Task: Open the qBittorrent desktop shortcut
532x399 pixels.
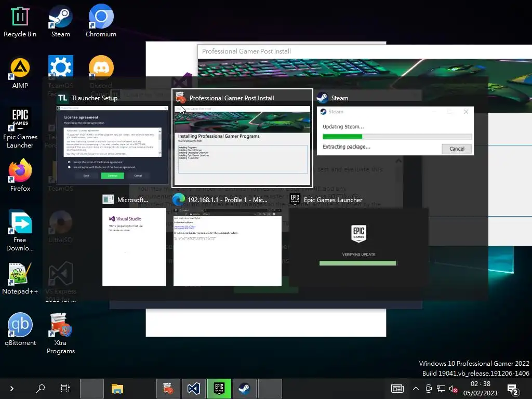Action: pyautogui.click(x=20, y=330)
